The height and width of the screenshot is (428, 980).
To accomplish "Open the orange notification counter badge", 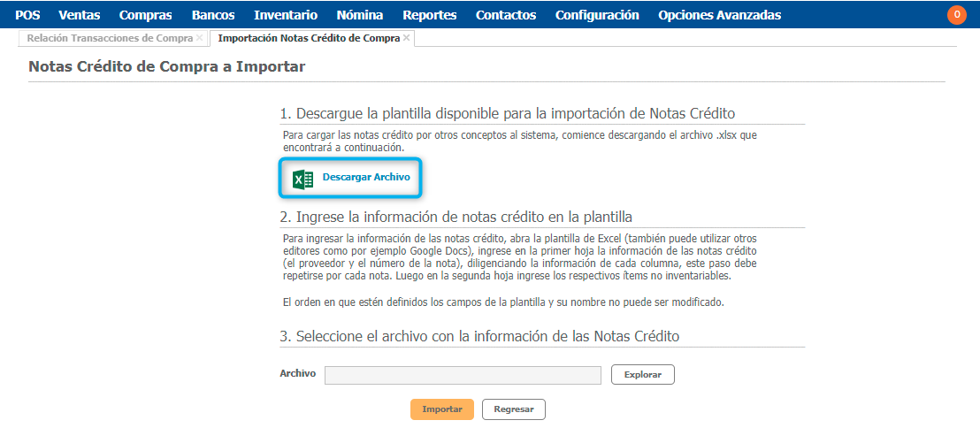I will (x=956, y=14).
